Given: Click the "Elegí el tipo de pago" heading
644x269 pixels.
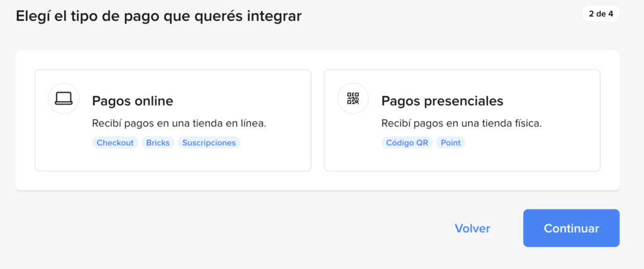Looking at the screenshot, I should (x=158, y=16).
